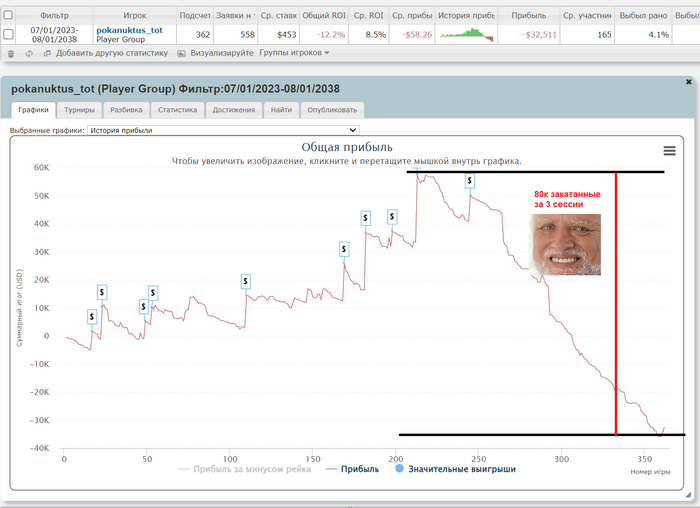Click the early finish value 4.1%
This screenshot has height=508, width=700.
[658, 34]
